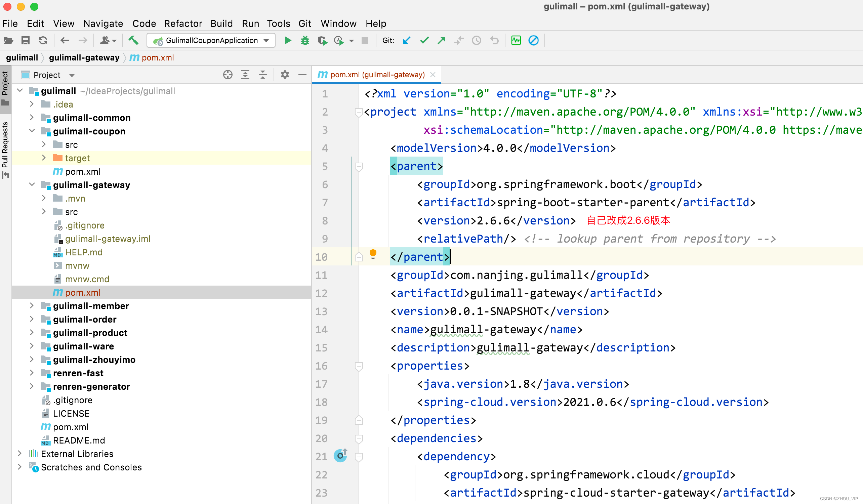Close the pom.xml editor tab
Screen dimensions: 863x504
point(433,75)
